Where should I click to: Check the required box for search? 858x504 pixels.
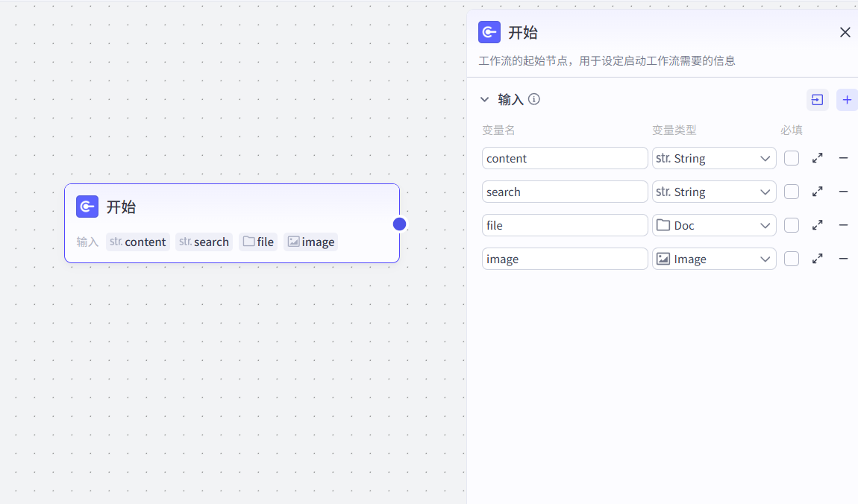pos(792,192)
